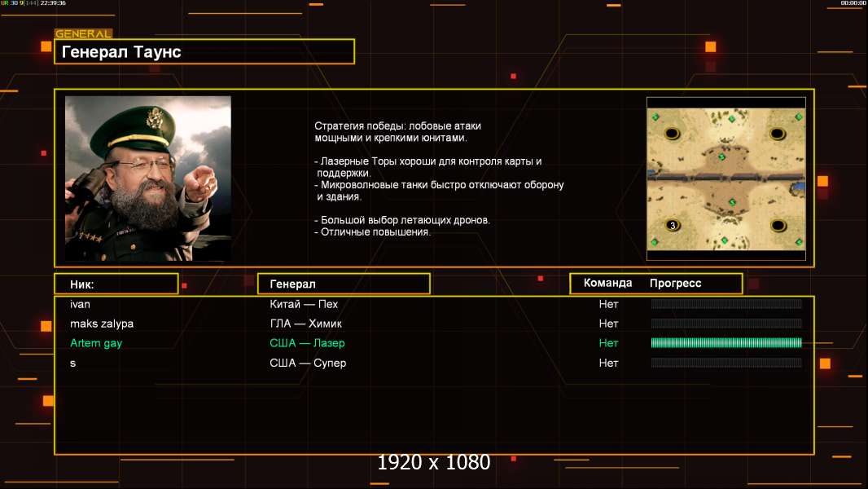This screenshot has height=489, width=868.
Task: Click General Townes portrait image
Action: click(x=148, y=178)
